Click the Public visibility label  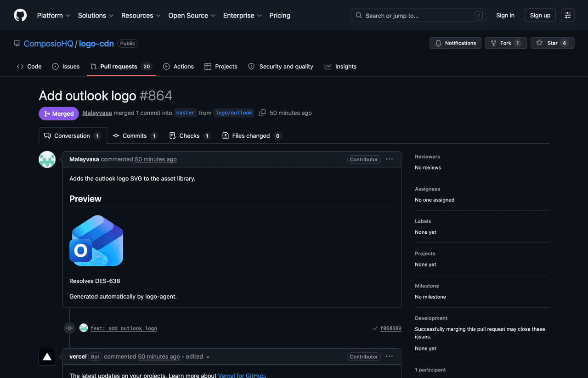coord(128,43)
